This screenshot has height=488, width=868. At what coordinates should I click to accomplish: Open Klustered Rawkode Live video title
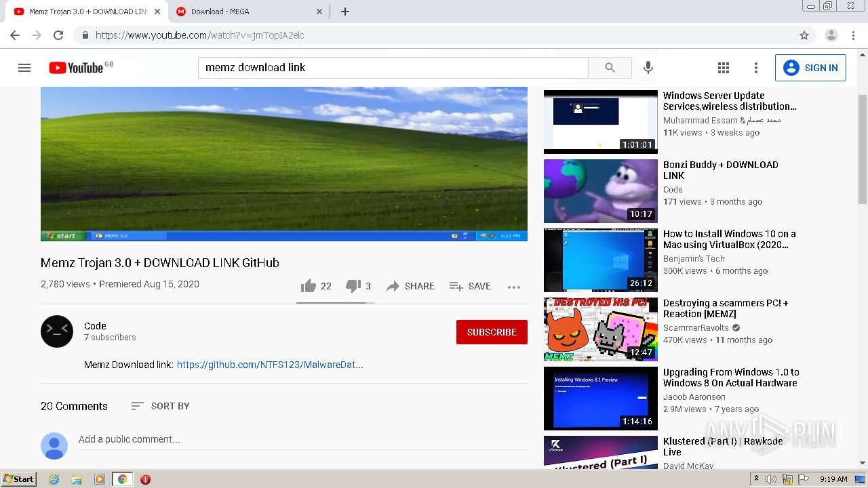pos(723,447)
